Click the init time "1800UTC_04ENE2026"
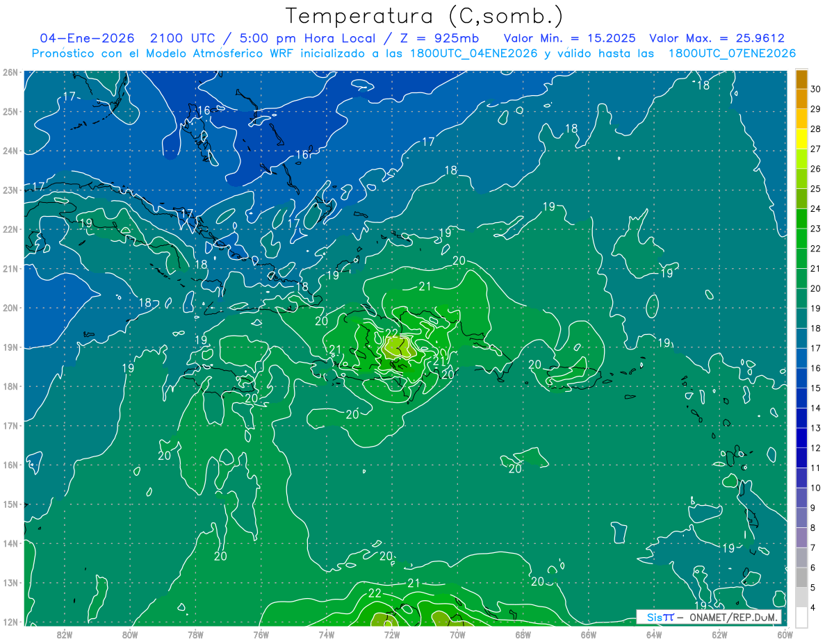834x644 pixels. (x=475, y=53)
